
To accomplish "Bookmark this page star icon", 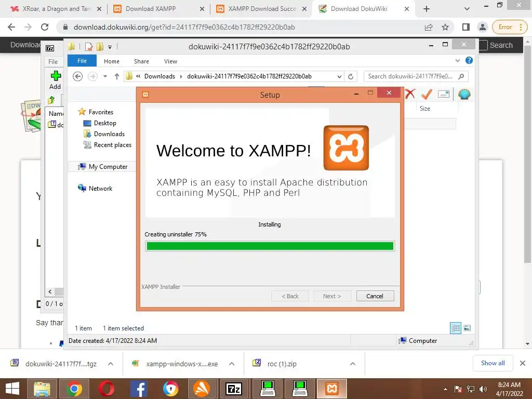I will 445,27.
